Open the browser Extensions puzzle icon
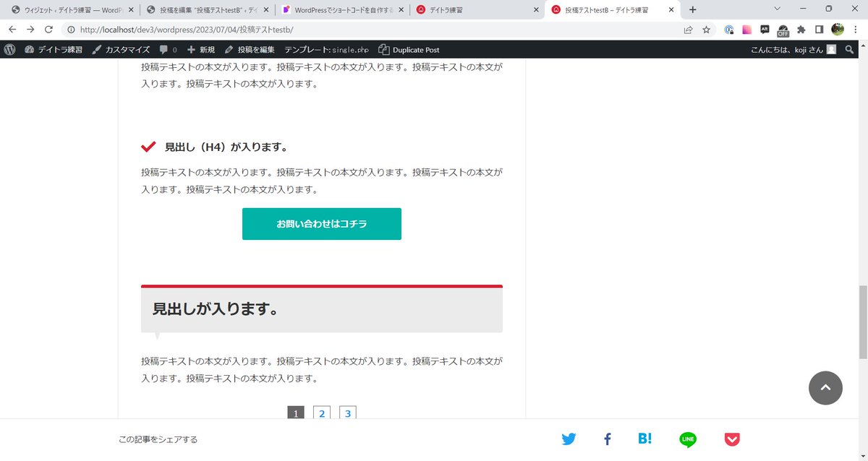The width and height of the screenshot is (868, 461). (802, 31)
